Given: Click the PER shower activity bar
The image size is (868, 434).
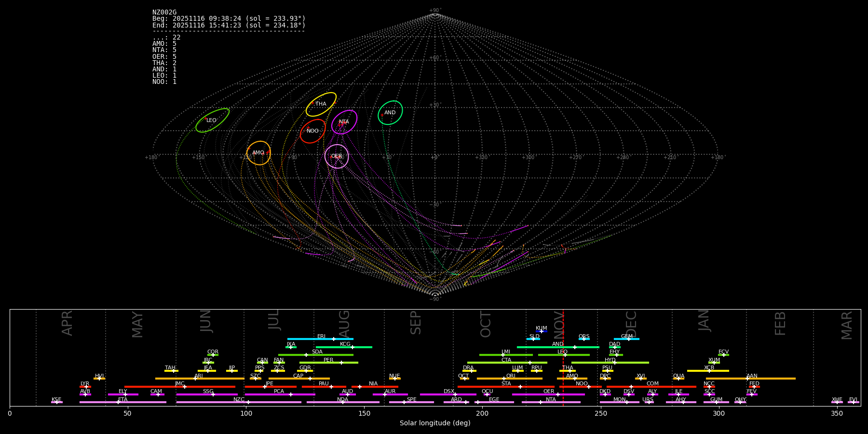Looking at the screenshot, I should (x=328, y=363).
